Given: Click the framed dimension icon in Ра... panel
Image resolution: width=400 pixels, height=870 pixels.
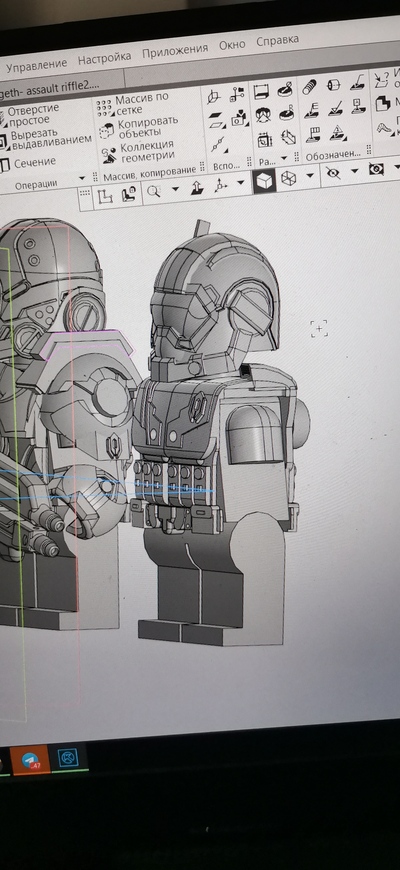Looking at the screenshot, I should coord(265,139).
